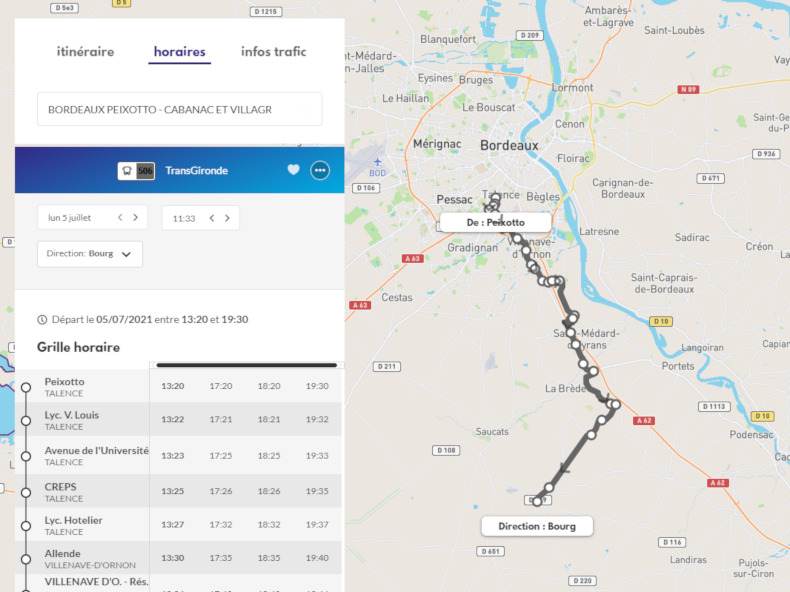Advance to next date with the right arrow
Screen dimensions: 790x592
[x=136, y=218]
